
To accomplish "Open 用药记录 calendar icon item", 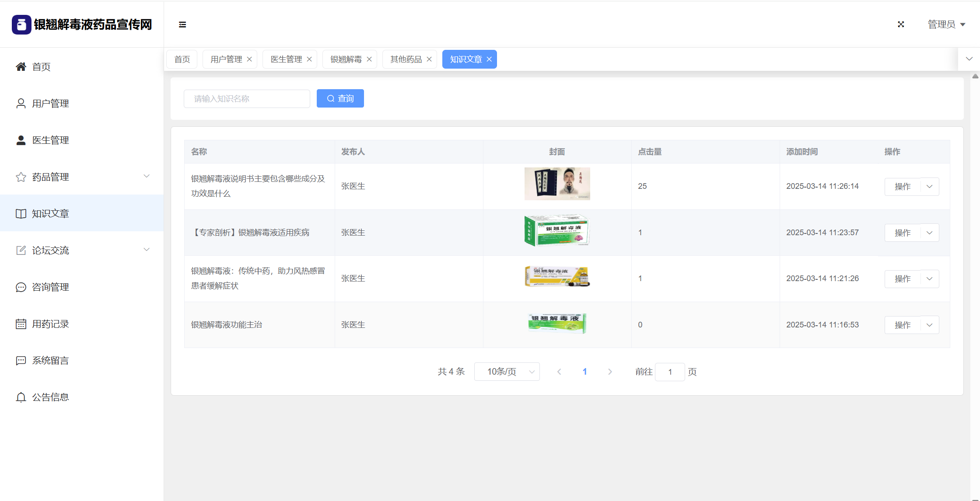I will pos(21,324).
